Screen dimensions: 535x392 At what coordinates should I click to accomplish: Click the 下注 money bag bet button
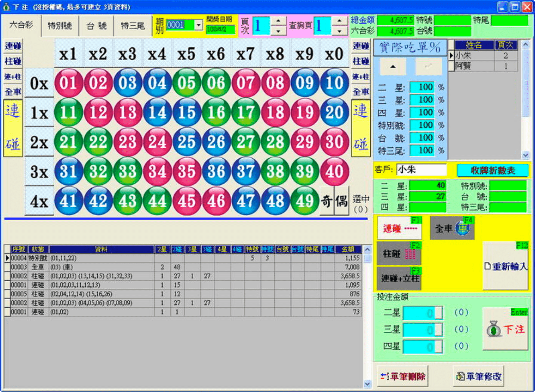[505, 329]
